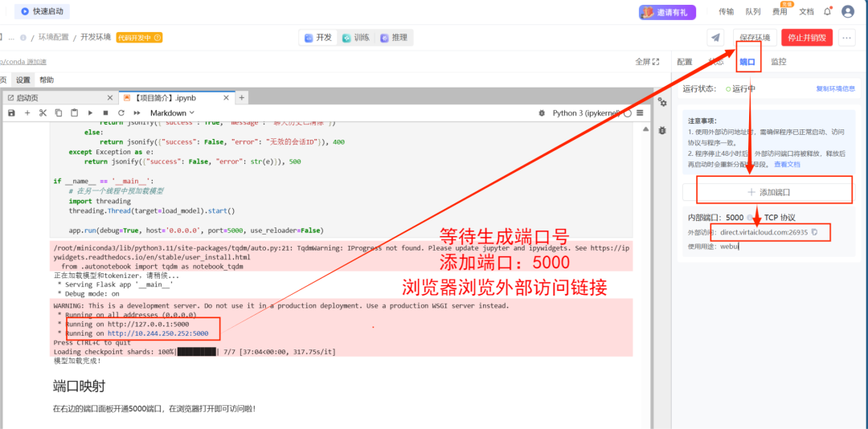Click the info icon in the breadcrumb
Screen dimensions: 868x429
click(x=23, y=38)
